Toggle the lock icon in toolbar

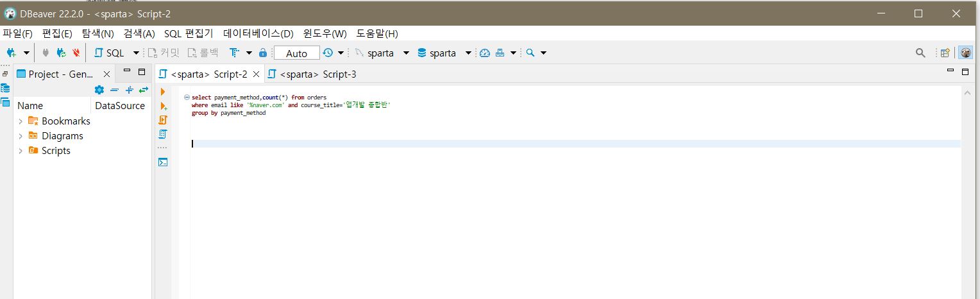[x=263, y=53]
